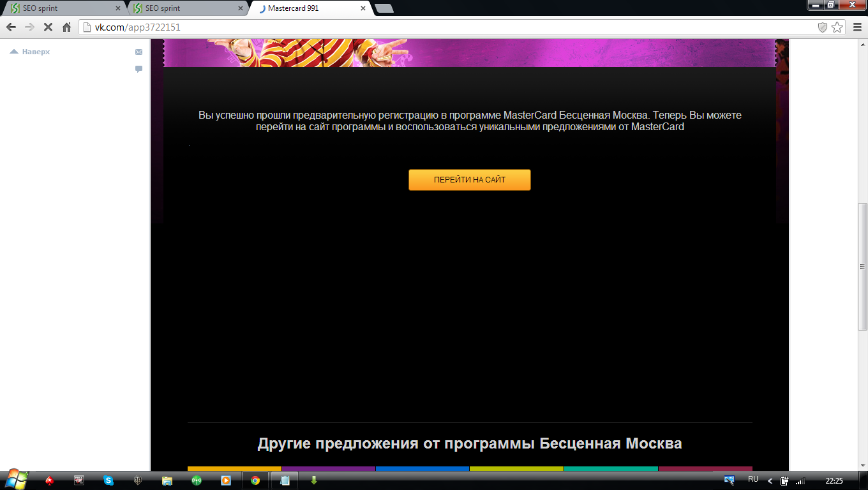
Task: Close the Mastercard 991 tab
Action: [x=363, y=9]
